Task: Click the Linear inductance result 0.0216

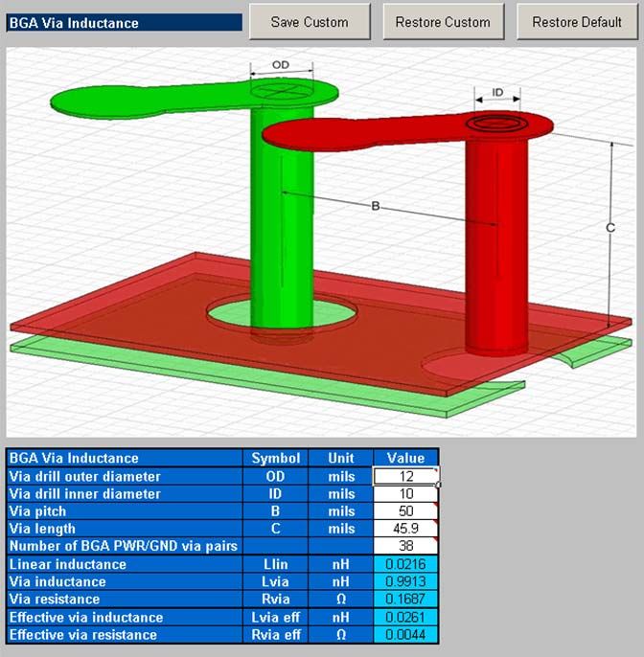Action: pyautogui.click(x=405, y=564)
